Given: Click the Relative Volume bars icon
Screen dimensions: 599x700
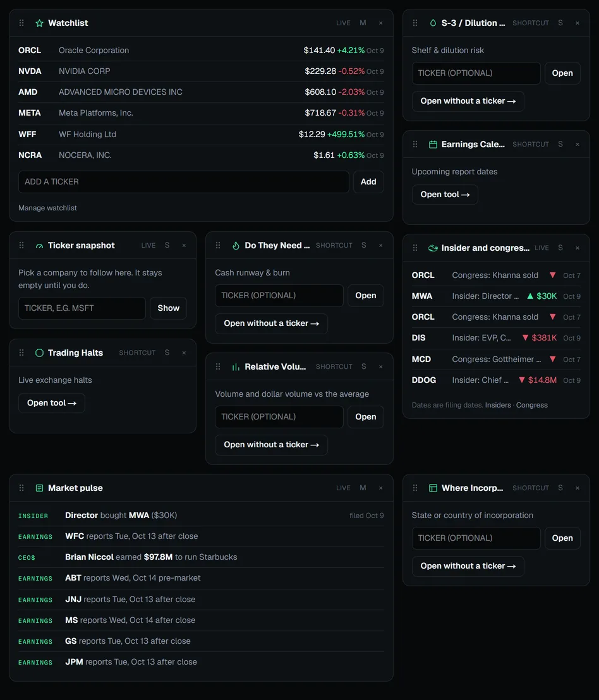Looking at the screenshot, I should click(236, 367).
